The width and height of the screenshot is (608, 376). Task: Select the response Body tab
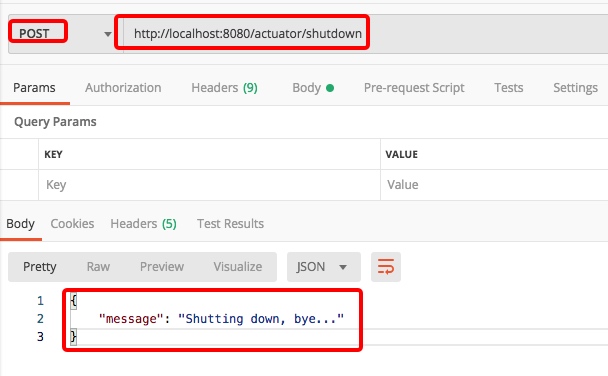point(21,224)
